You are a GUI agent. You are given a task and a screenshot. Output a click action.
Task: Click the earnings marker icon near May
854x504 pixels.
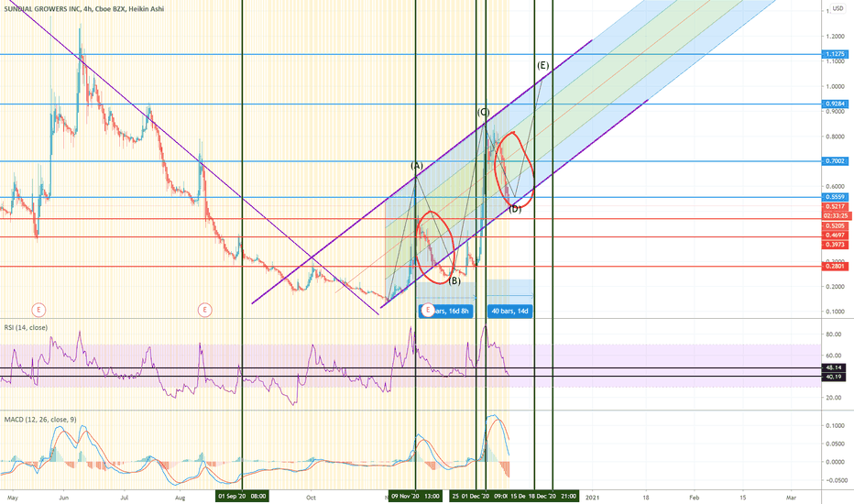coord(38,310)
